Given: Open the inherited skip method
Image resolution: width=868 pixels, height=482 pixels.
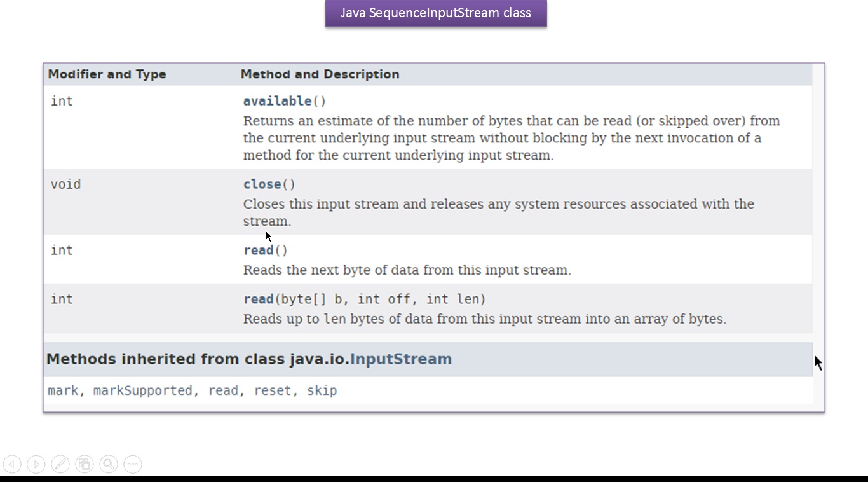Looking at the screenshot, I should point(322,390).
